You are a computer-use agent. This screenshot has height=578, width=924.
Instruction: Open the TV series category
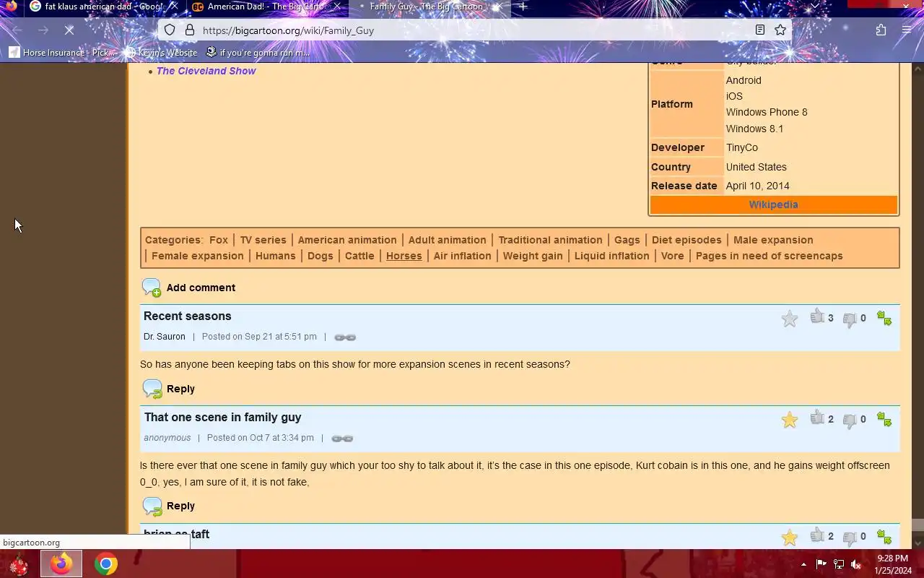(263, 240)
